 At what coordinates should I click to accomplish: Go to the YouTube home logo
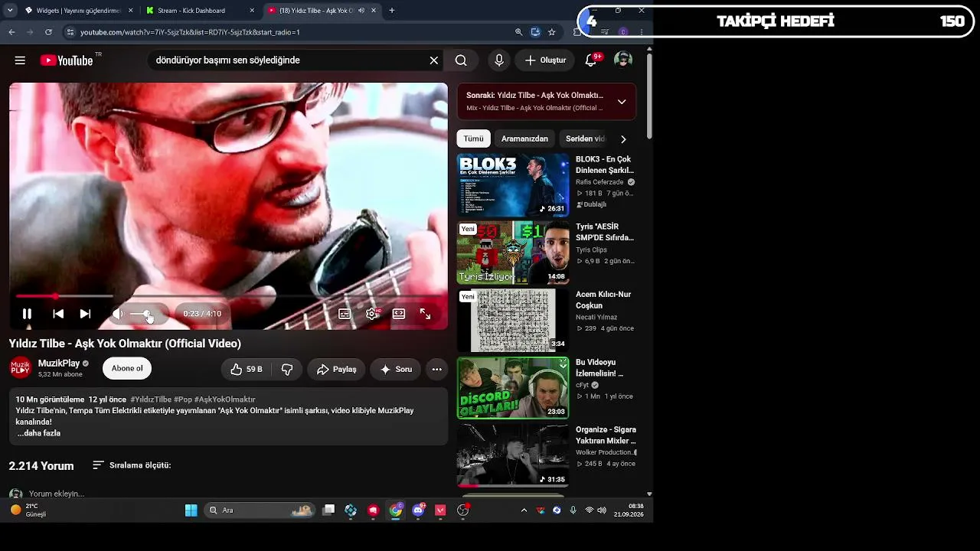(67, 60)
